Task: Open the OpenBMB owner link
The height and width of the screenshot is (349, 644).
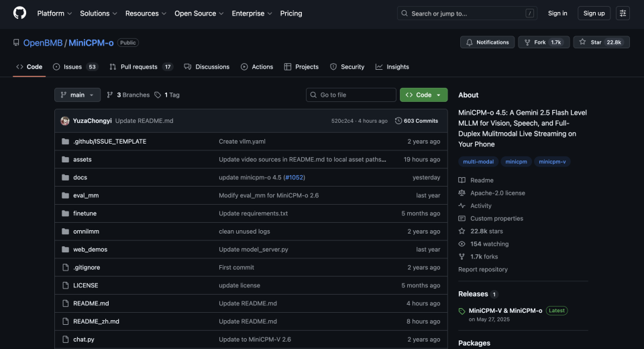Action: [43, 43]
